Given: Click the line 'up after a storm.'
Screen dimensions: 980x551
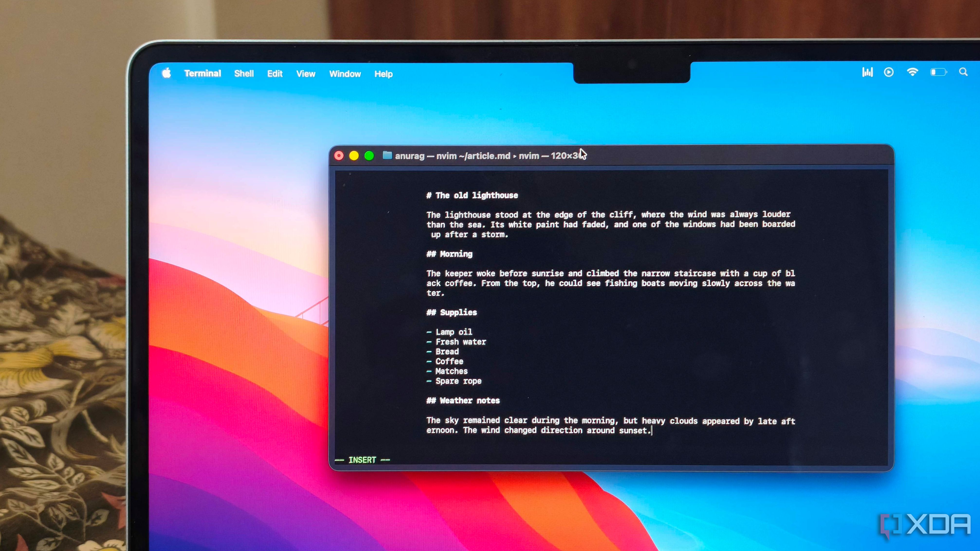Looking at the screenshot, I should click(x=470, y=234).
